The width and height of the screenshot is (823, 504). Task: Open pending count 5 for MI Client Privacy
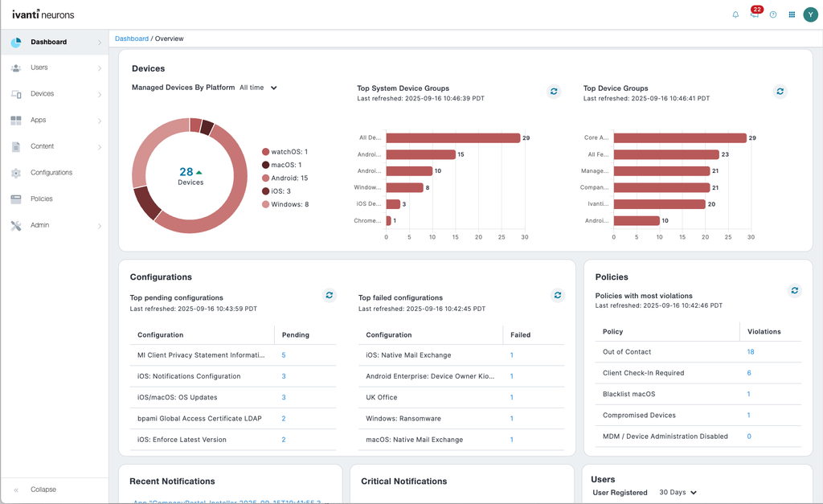(284, 355)
